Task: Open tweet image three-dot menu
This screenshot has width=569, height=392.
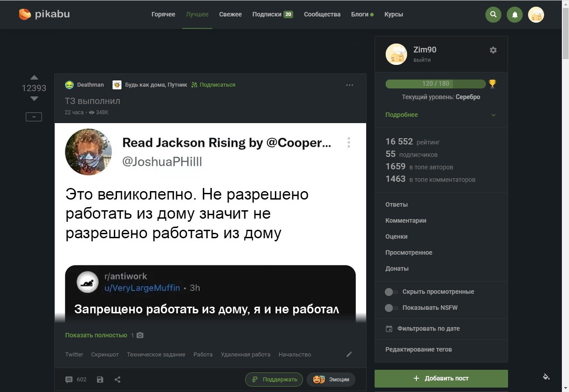Action: point(349,142)
